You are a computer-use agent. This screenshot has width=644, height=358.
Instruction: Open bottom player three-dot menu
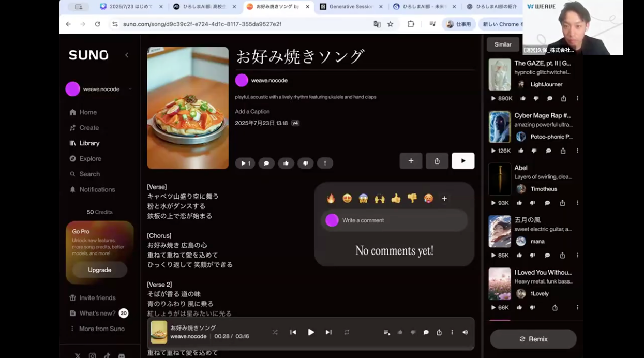(452, 332)
